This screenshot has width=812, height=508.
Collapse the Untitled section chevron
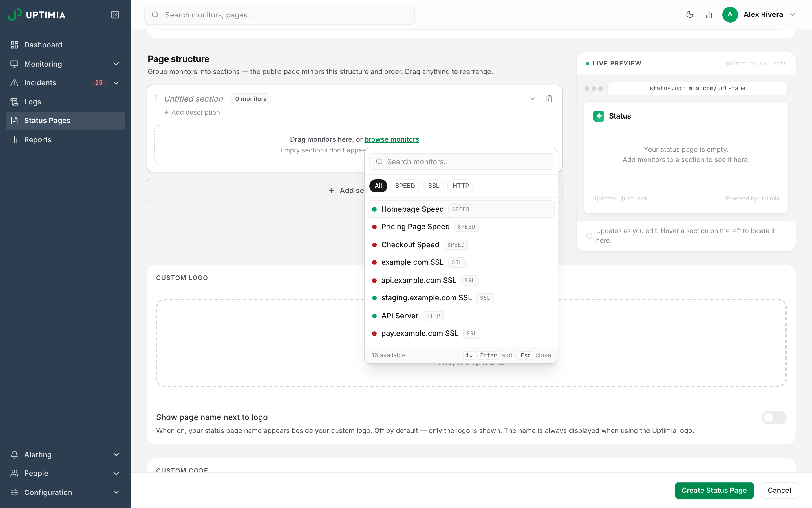pyautogui.click(x=532, y=99)
